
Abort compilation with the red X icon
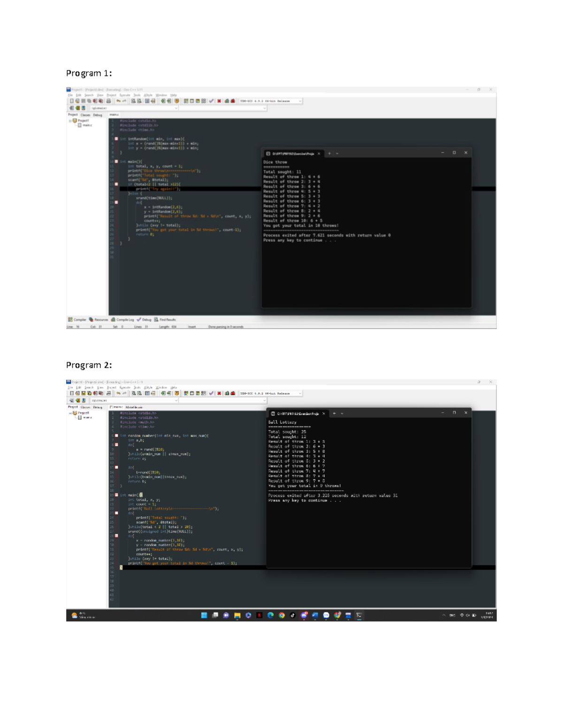[219, 100]
